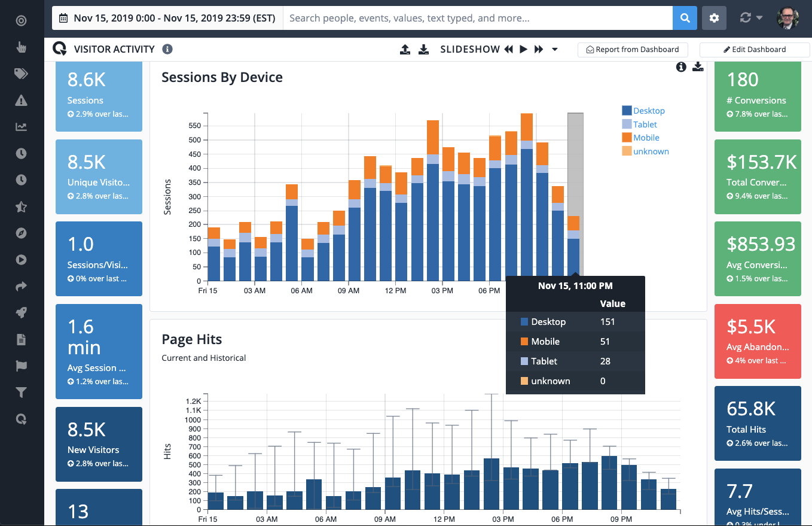Open the refresh options dropdown
The width and height of the screenshot is (812, 526).
[751, 18]
